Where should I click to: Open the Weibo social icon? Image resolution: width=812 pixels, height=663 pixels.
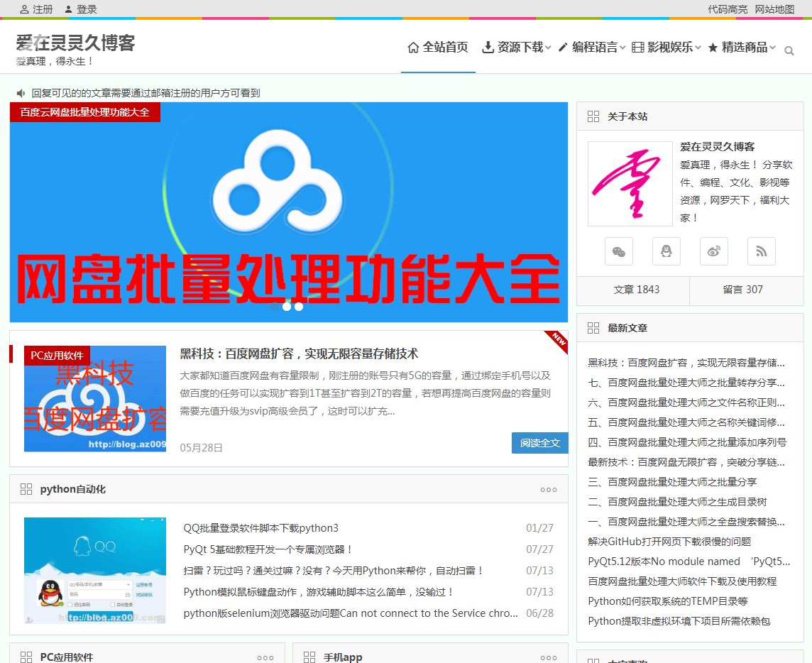pyautogui.click(x=714, y=251)
